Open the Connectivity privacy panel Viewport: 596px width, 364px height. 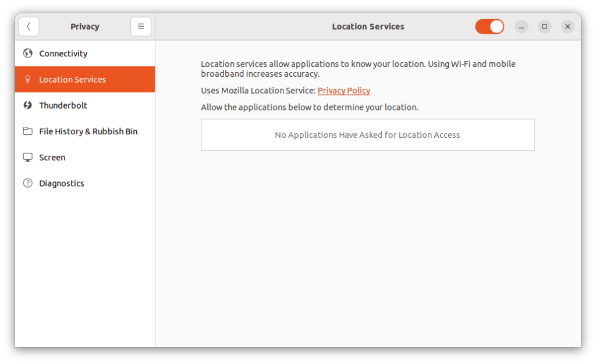pos(85,53)
